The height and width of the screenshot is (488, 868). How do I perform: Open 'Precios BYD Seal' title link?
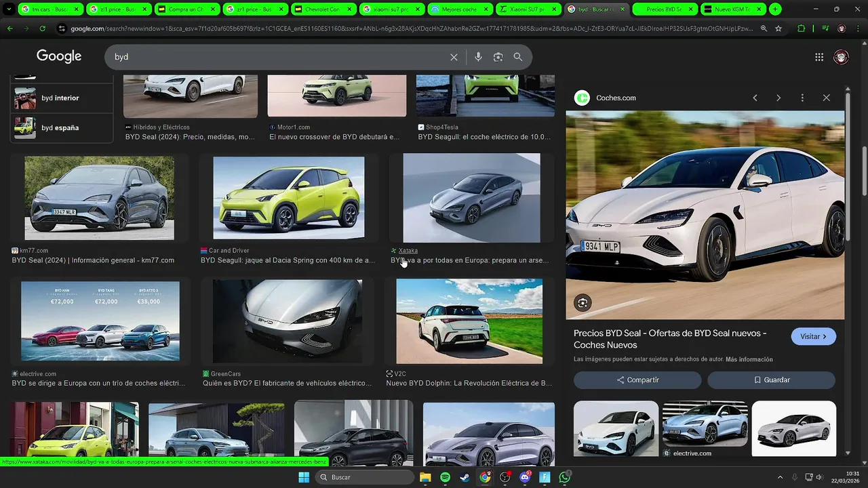click(x=670, y=339)
